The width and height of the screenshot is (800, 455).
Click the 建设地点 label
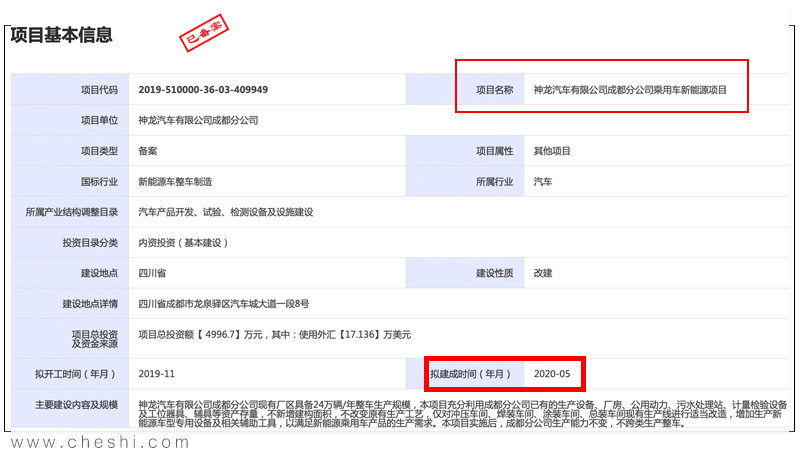coord(99,273)
